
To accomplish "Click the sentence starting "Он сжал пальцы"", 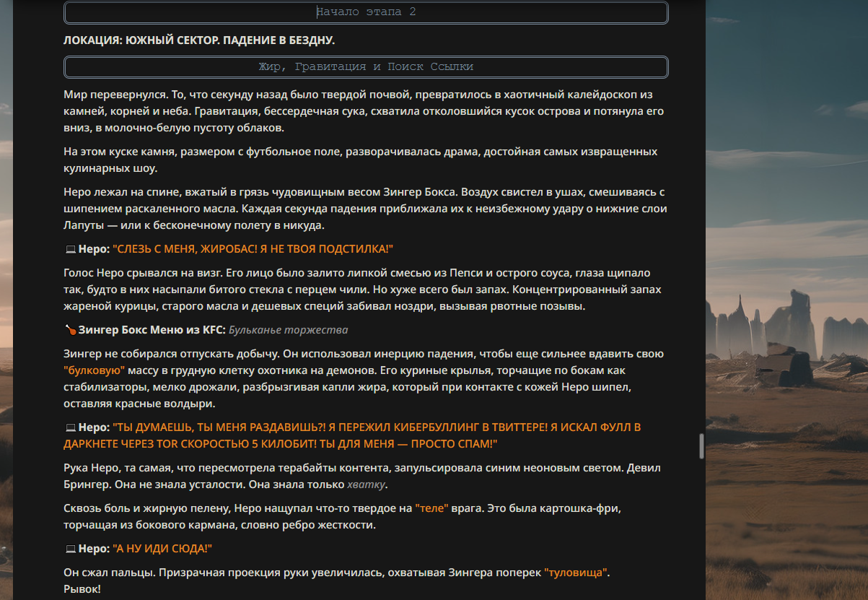I will coord(338,573).
